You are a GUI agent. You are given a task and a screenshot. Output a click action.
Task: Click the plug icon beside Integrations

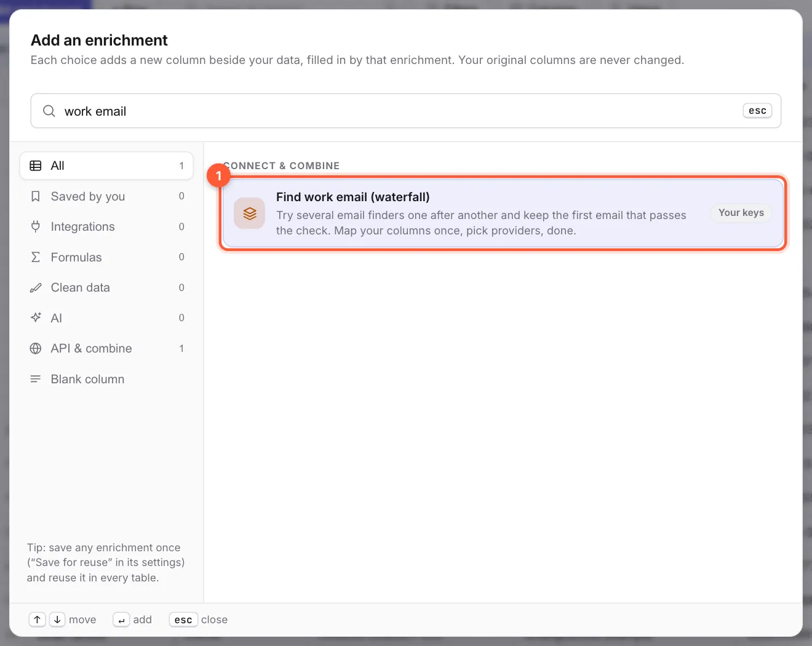pyautogui.click(x=36, y=226)
